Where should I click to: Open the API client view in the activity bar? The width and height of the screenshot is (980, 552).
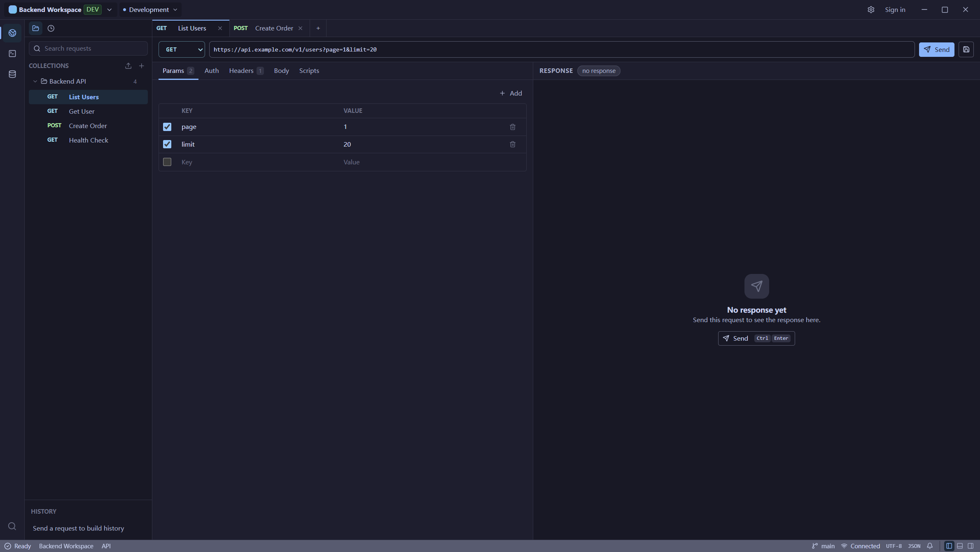[x=12, y=33]
